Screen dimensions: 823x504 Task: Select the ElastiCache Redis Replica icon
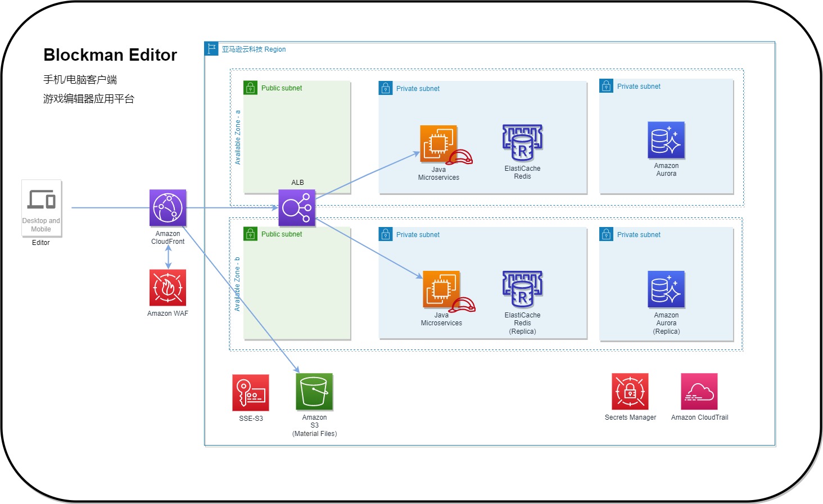click(522, 290)
